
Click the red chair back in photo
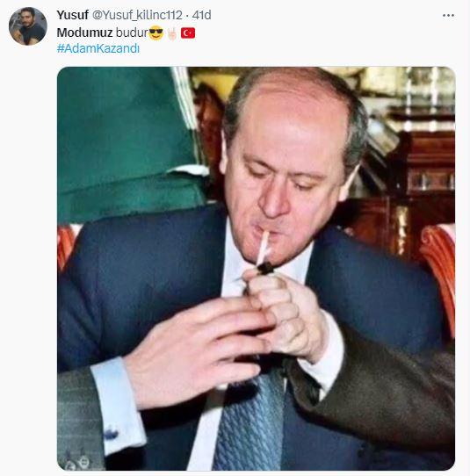pos(437,273)
